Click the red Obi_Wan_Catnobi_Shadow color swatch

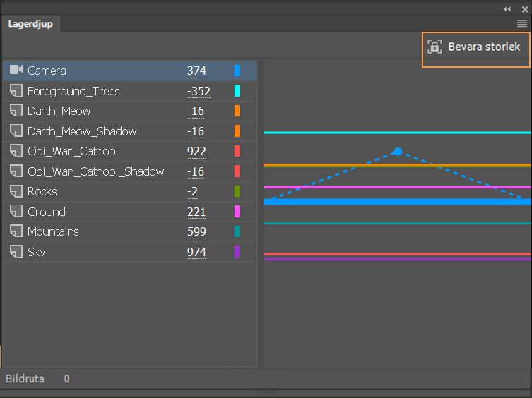(237, 171)
